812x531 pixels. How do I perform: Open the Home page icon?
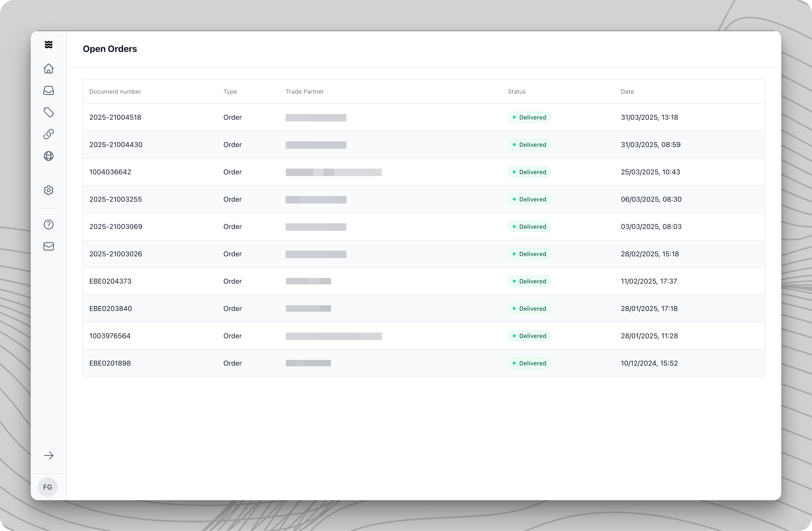coord(48,69)
